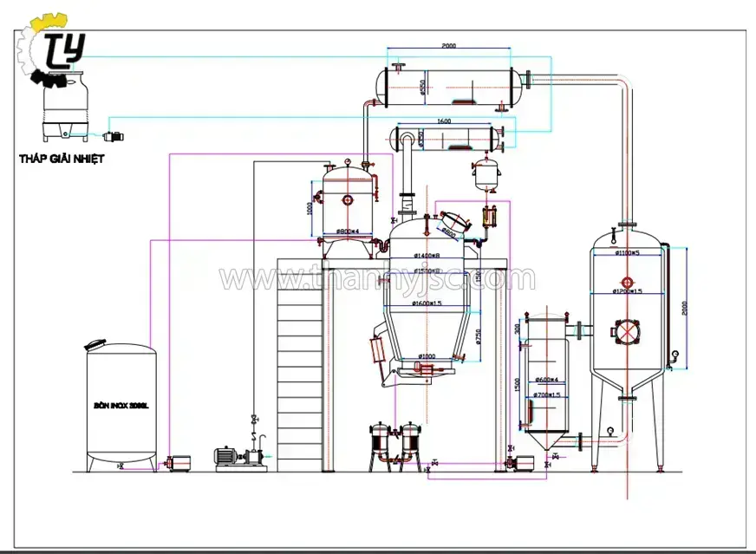Select the staircase beside the platform
This screenshot has width=756, height=554.
(x=299, y=364)
